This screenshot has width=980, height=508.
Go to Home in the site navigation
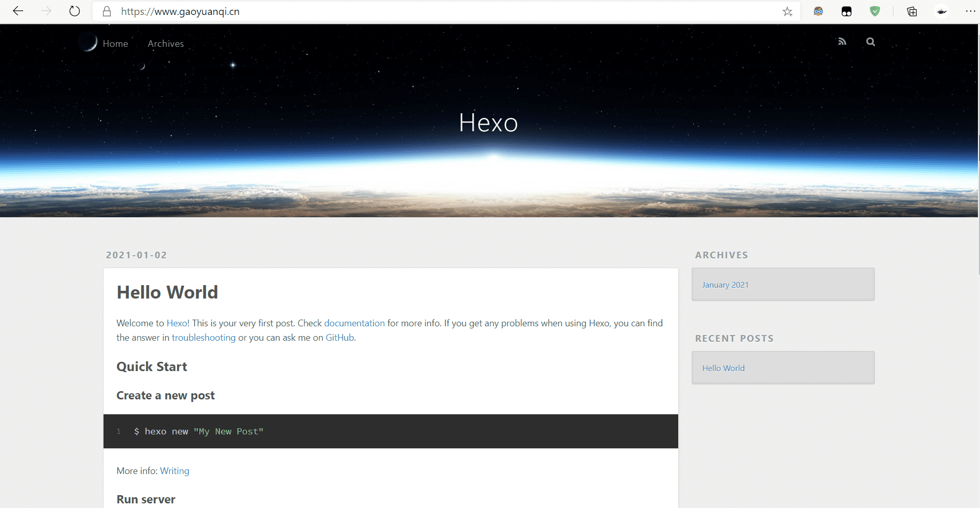[115, 44]
